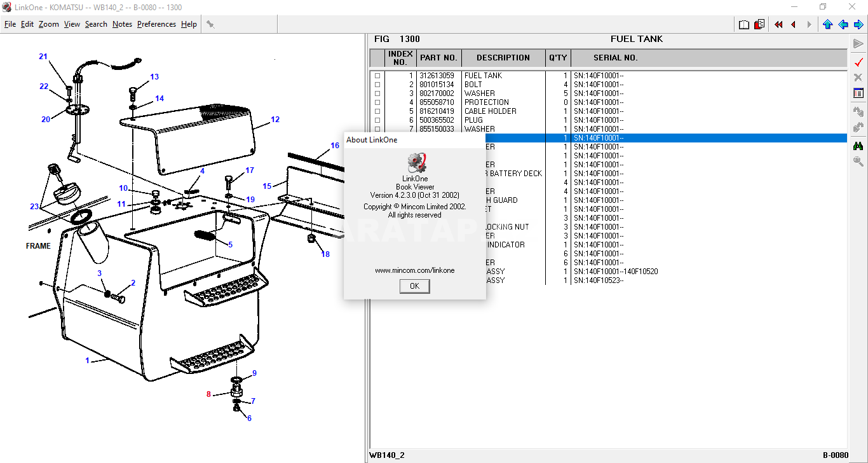Open the View menu
Viewport: 868px width, 463px height.
click(72, 24)
